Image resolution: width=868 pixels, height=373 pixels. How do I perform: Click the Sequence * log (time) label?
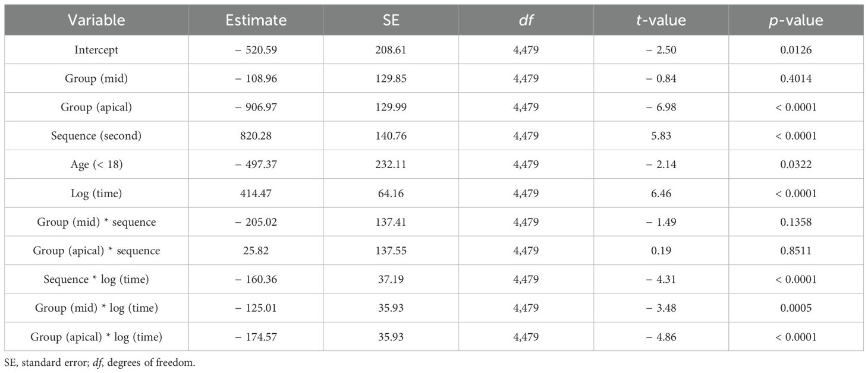[96, 280]
